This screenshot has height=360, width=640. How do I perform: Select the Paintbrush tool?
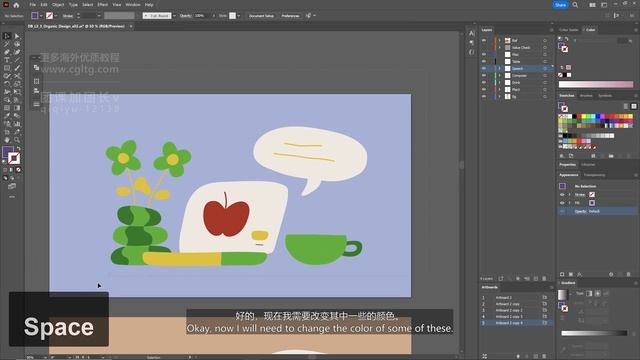coord(17,68)
